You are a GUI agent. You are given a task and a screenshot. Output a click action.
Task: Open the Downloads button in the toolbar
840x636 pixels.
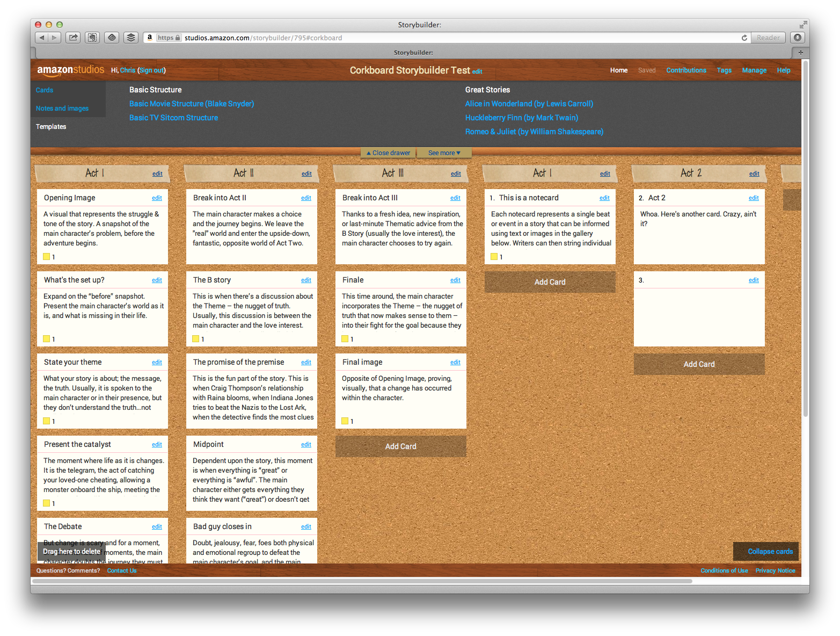point(798,38)
